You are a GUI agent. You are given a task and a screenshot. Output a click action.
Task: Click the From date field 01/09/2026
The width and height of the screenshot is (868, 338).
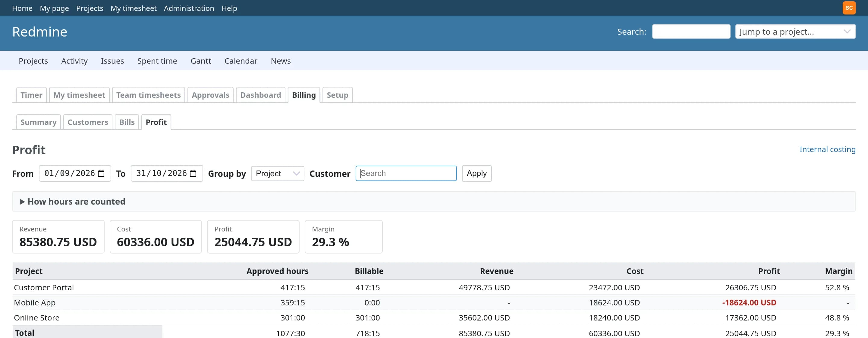75,174
